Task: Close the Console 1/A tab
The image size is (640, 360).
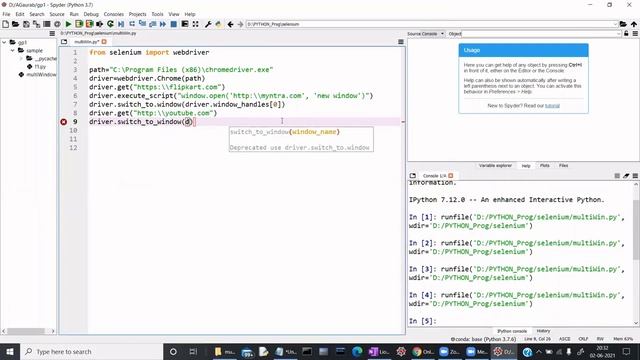Action: 451,176
